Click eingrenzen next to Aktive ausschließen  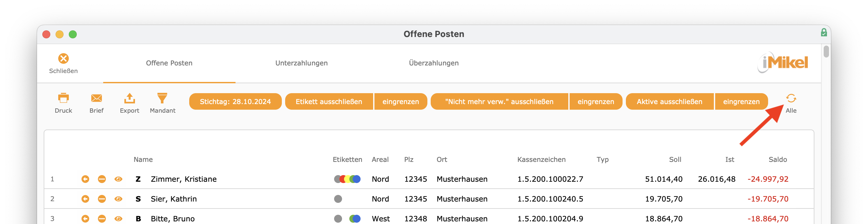pos(741,101)
